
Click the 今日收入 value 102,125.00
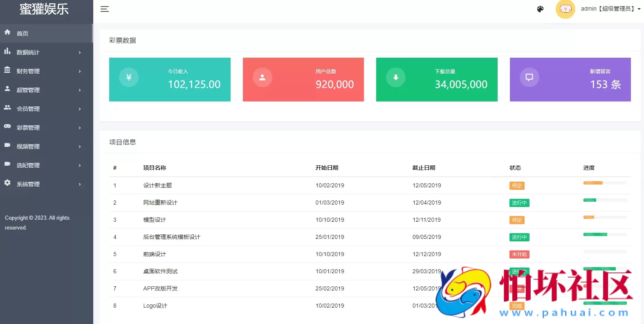click(194, 84)
